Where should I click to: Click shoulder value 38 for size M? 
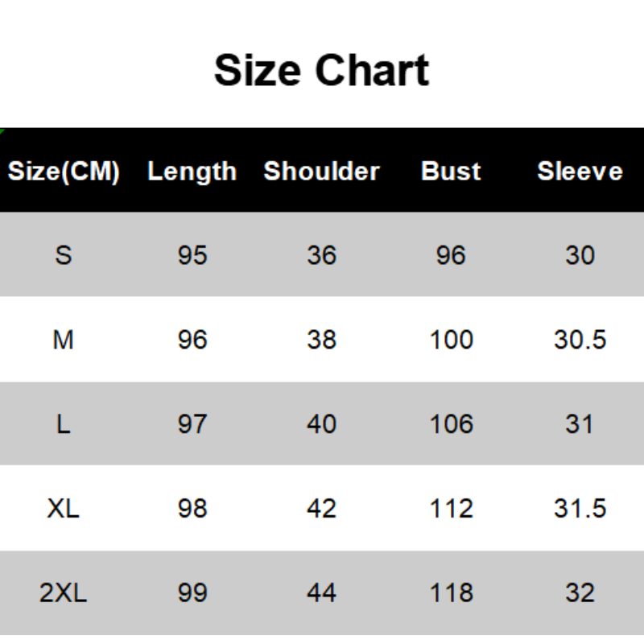coord(321,340)
